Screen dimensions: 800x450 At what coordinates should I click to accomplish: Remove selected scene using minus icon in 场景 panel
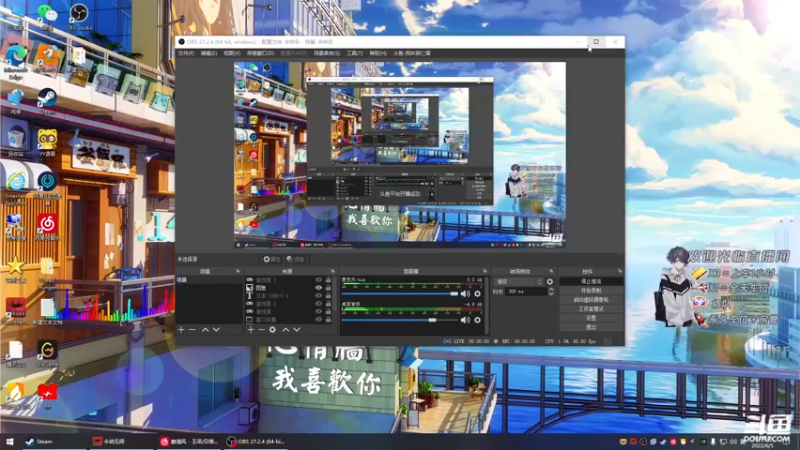192,330
